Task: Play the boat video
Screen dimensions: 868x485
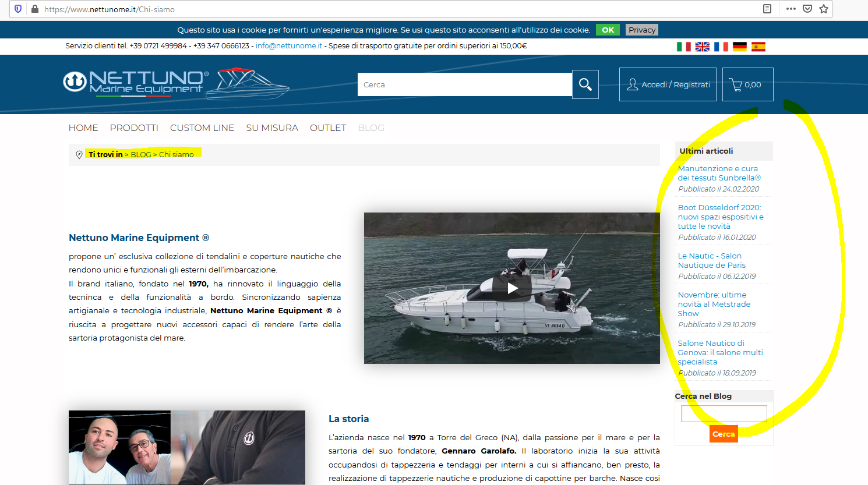Action: point(512,288)
